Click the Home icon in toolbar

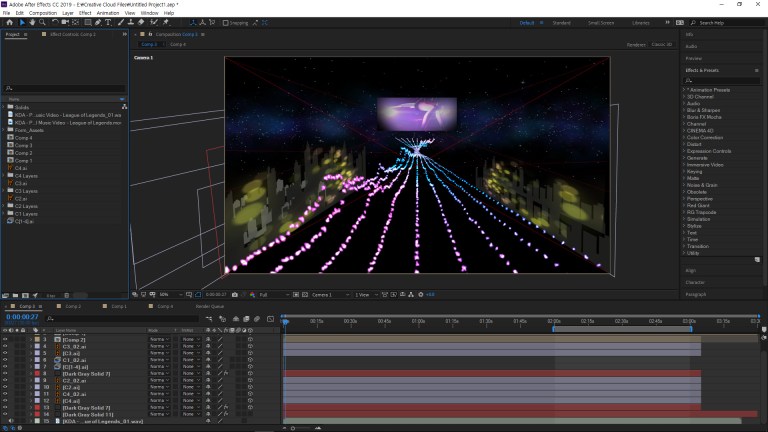pos(8,22)
